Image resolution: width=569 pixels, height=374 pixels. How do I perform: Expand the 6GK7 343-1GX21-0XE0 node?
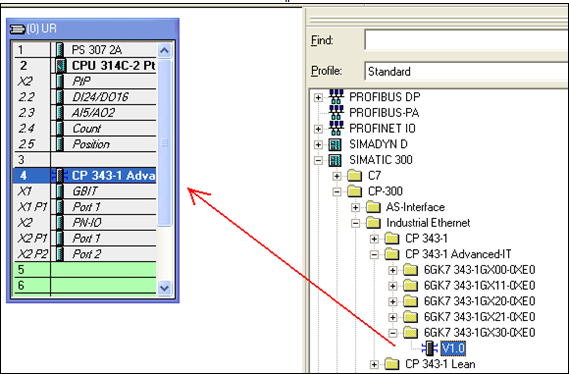[x=393, y=317]
